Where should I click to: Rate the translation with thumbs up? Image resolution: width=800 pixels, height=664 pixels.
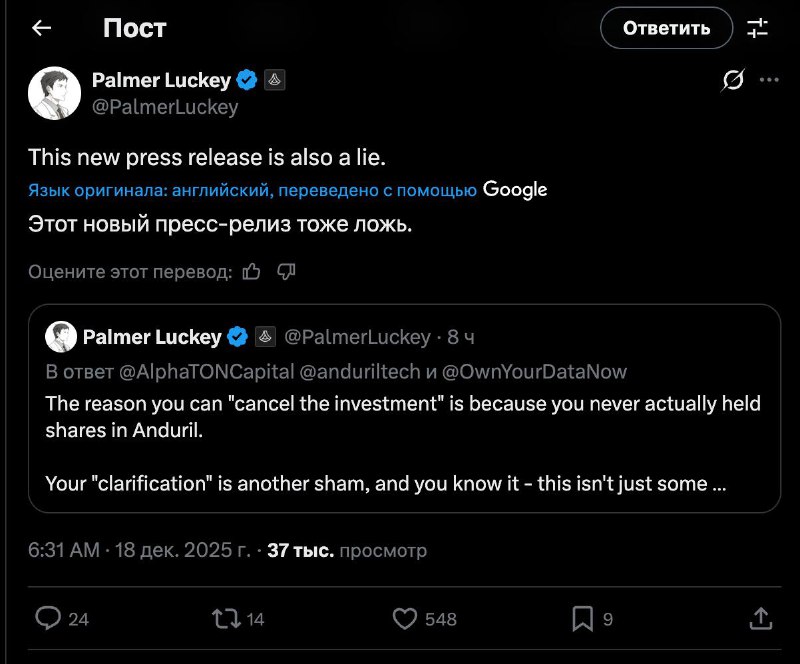(x=252, y=271)
